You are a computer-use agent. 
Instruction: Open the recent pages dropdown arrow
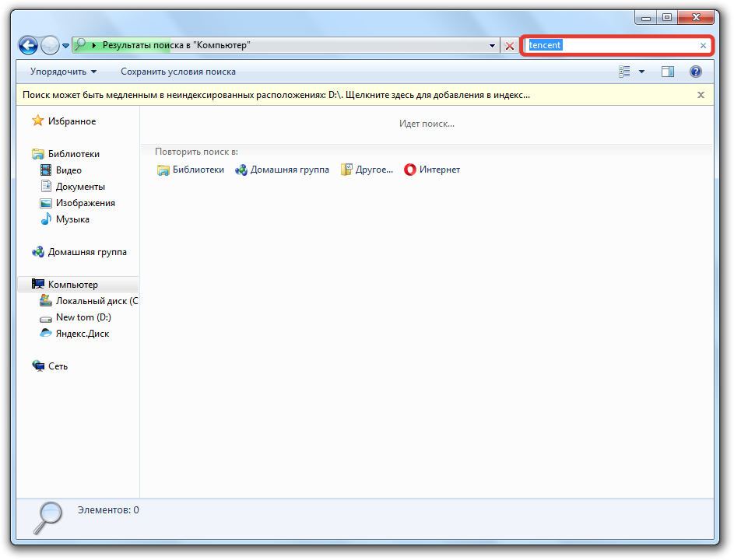point(66,46)
